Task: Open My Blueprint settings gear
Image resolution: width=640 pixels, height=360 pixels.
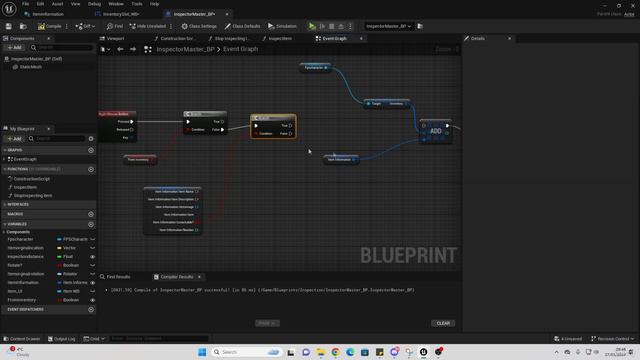Action: pos(91,139)
